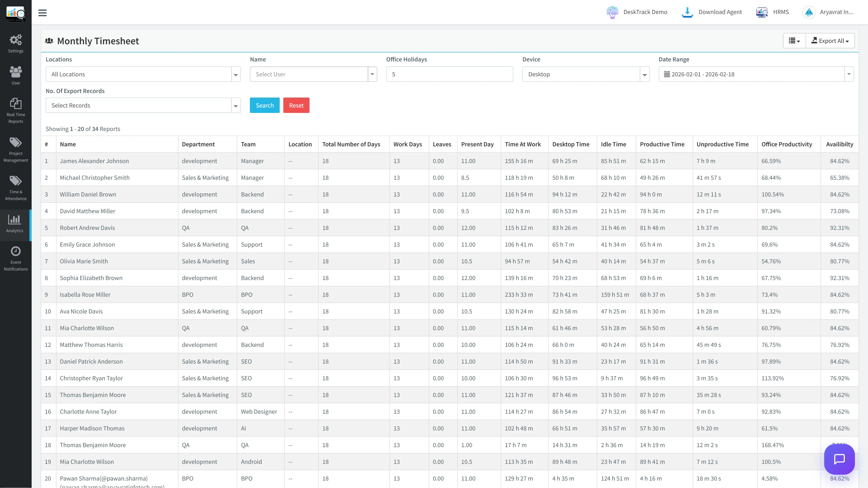Select the Event Notifications sidebar label

(x=16, y=266)
